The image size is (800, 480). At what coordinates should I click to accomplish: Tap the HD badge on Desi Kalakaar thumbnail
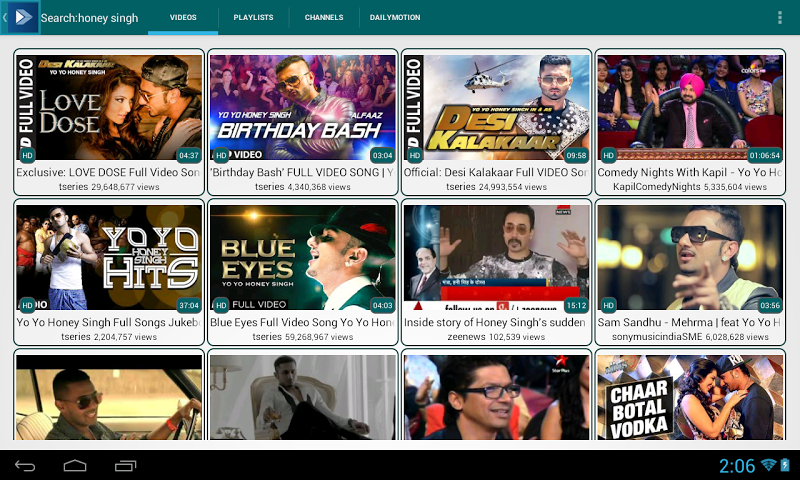[415, 156]
